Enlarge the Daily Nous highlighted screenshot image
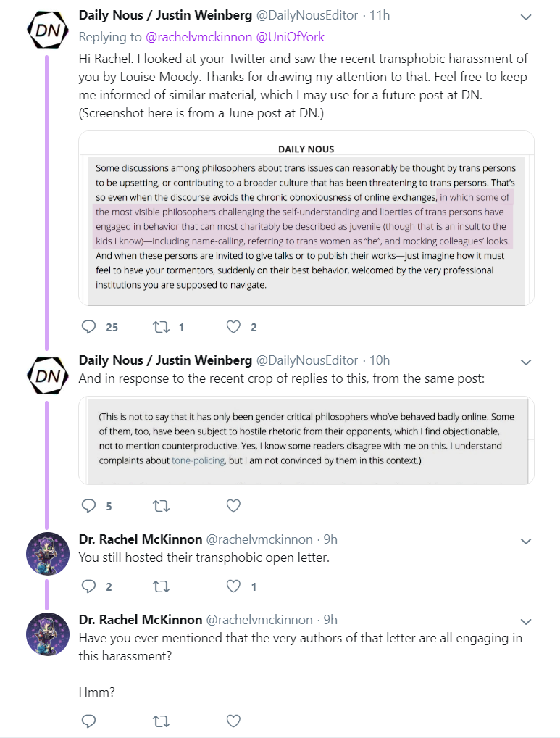Viewport: 560px width, 738px height. point(306,218)
